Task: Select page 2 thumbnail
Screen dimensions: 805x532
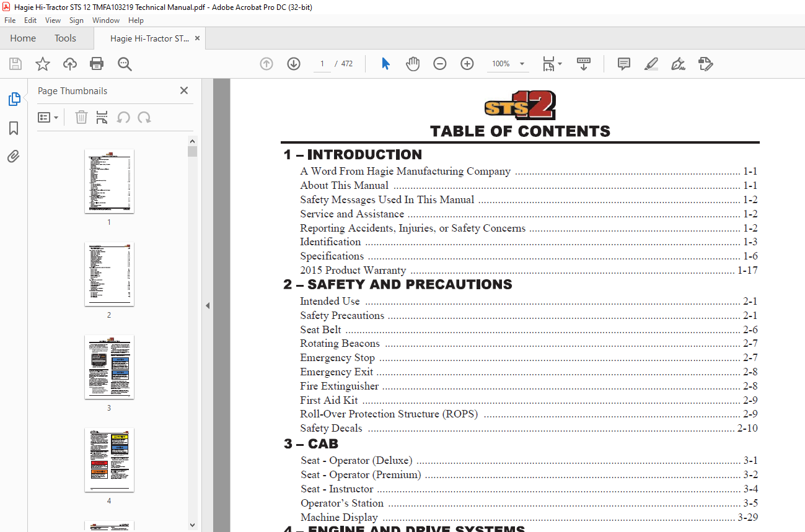Action: pyautogui.click(x=109, y=274)
